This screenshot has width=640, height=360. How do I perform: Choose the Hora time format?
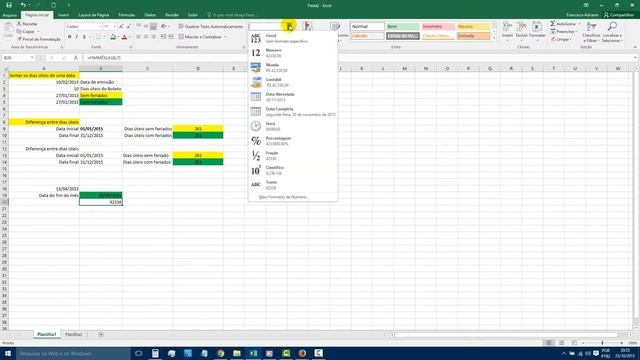pyautogui.click(x=293, y=127)
